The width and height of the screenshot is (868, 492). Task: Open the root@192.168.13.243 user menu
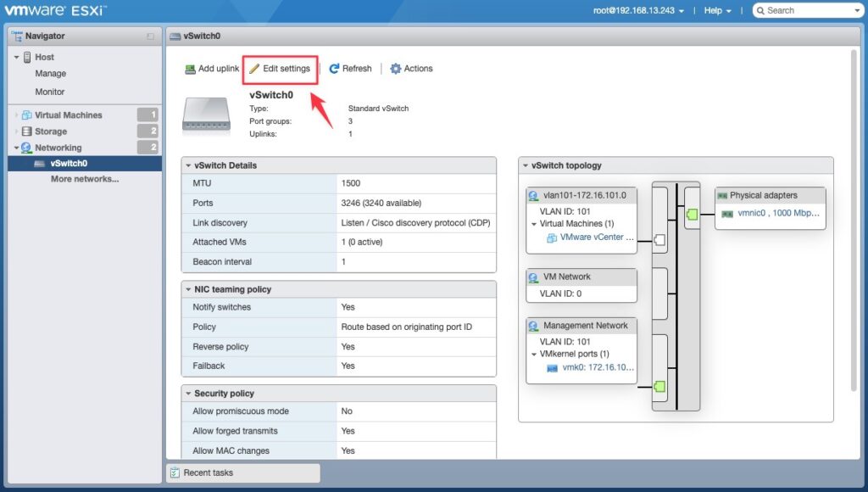pos(638,10)
